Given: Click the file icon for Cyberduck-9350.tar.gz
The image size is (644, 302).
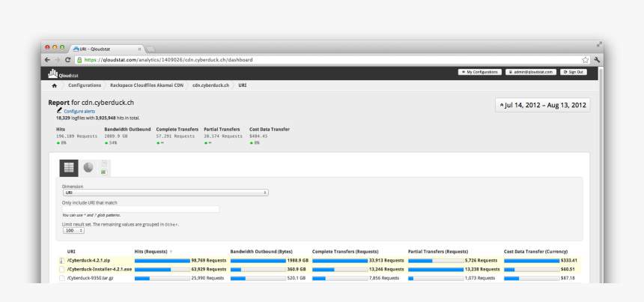Looking at the screenshot, I should 62,278.
